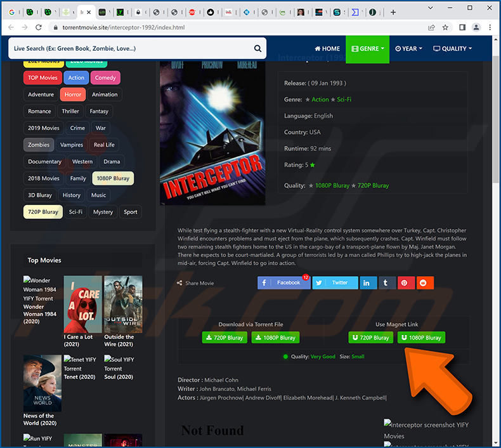Open News of the World poster thumbnail

[x=42, y=383]
